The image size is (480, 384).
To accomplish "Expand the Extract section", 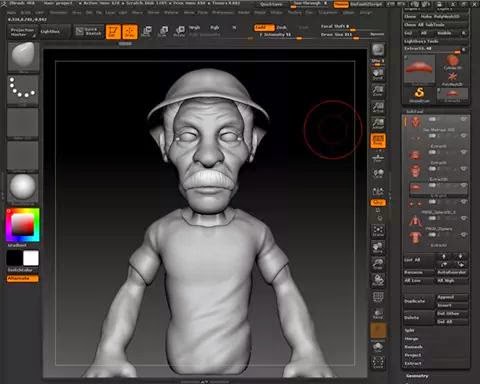I will [x=412, y=364].
